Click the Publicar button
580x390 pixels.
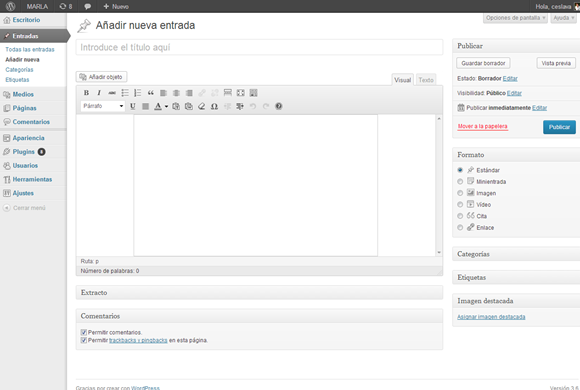559,127
